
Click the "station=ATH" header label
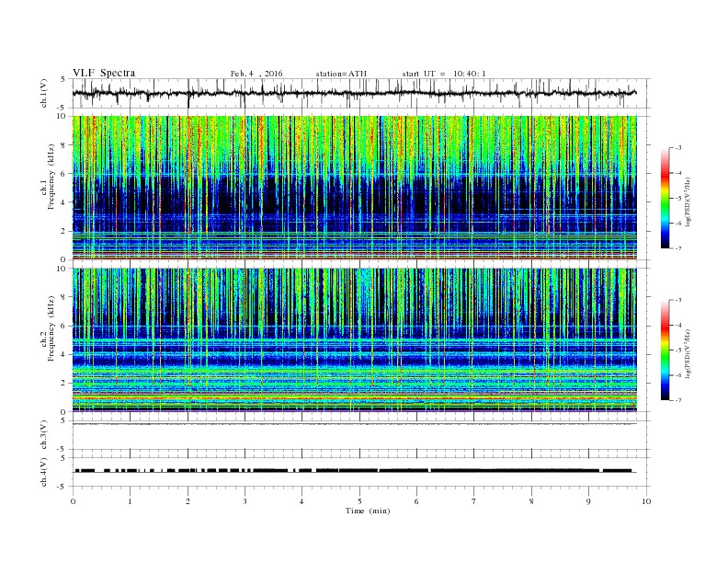point(341,74)
